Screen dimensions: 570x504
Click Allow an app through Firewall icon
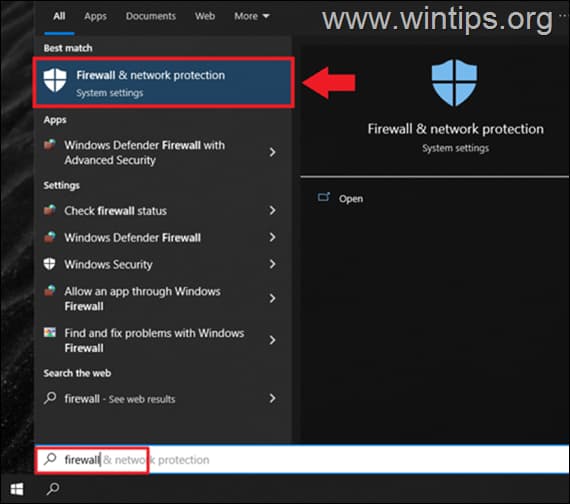(50, 291)
